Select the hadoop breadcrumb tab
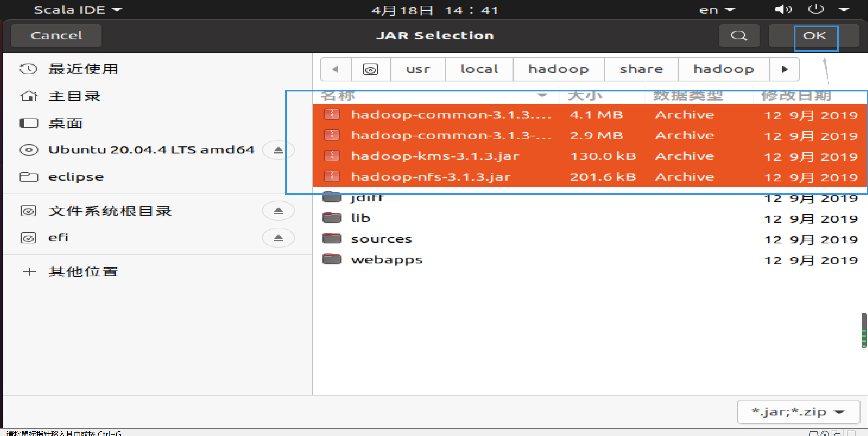The height and width of the screenshot is (436, 868). (558, 69)
